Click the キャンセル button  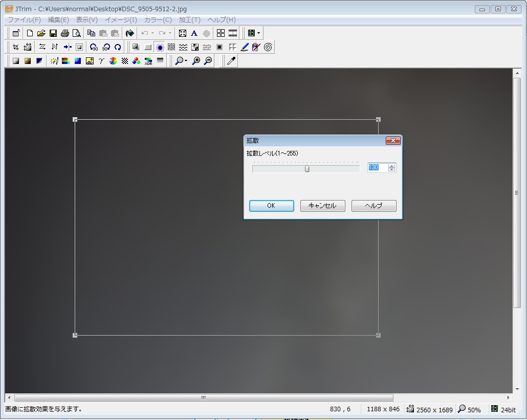click(323, 206)
